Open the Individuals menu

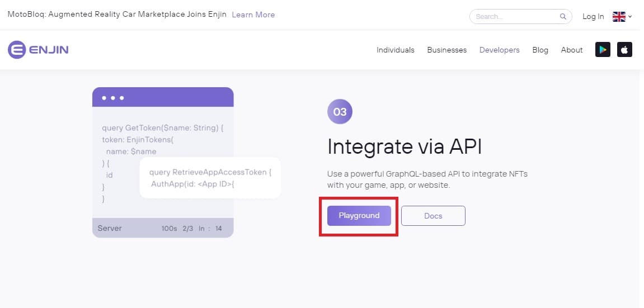click(x=396, y=50)
